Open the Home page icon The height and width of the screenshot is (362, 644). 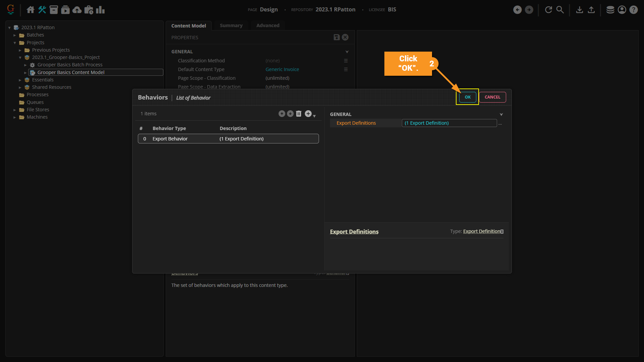point(31,10)
